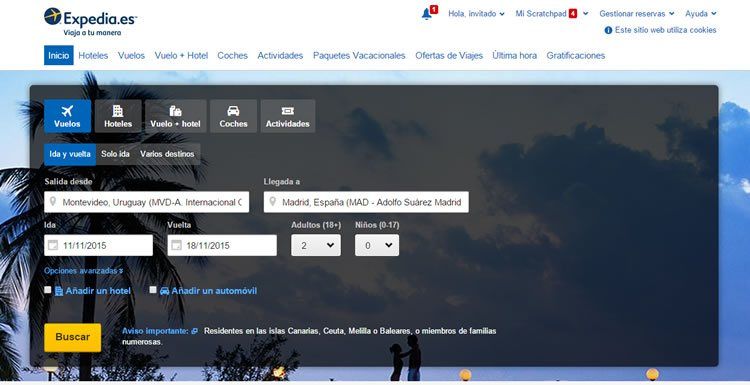Expand Opciones avanzadas
Image resolution: width=750 pixels, height=385 pixels.
(x=84, y=271)
